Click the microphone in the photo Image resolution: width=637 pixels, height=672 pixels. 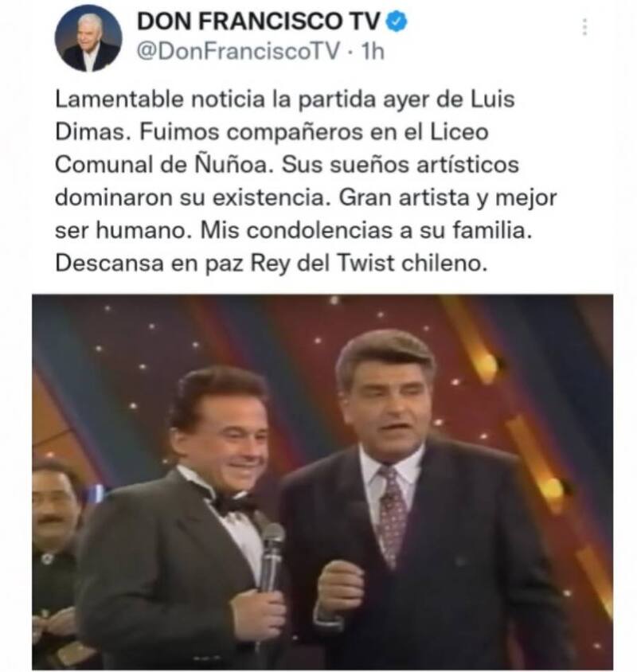pos(271,556)
